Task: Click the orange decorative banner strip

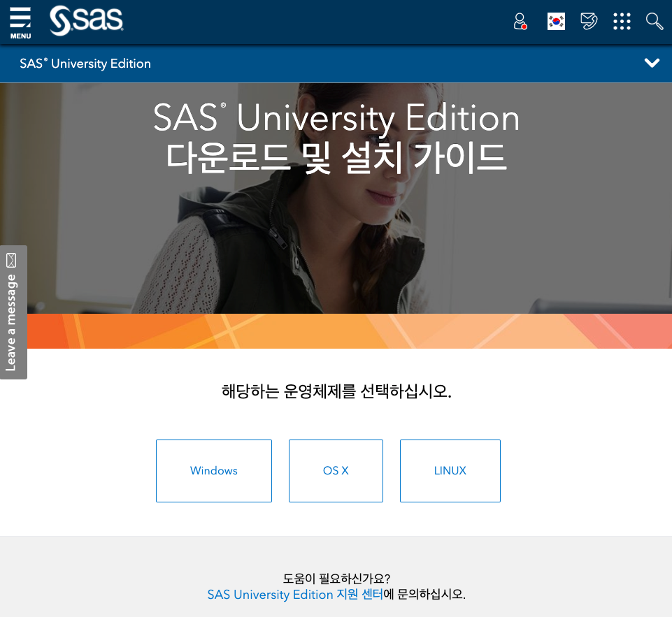Action: [x=349, y=331]
